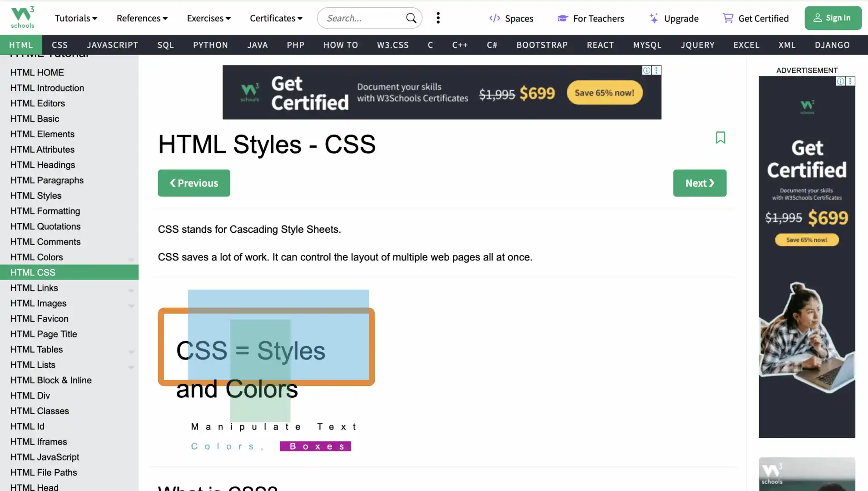The height and width of the screenshot is (491, 868).
Task: Switch to the BOOTSTRAP tab
Action: [x=542, y=45]
